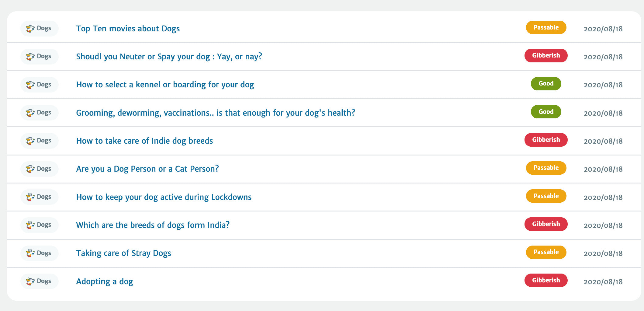Click Good badge on kennel boarding row
Viewport: 644px width, 311px height.
click(546, 84)
